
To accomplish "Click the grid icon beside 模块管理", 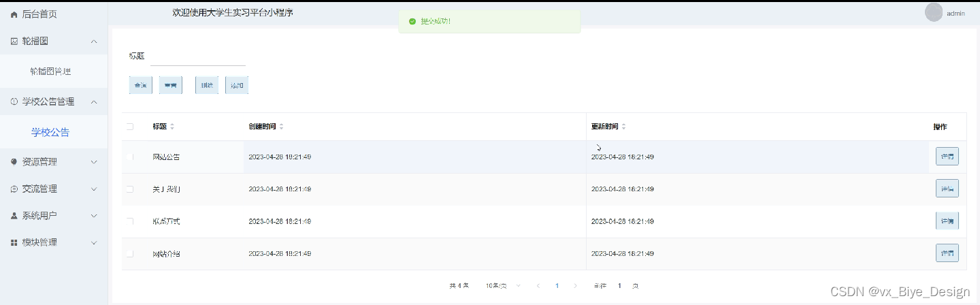I will pos(14,242).
